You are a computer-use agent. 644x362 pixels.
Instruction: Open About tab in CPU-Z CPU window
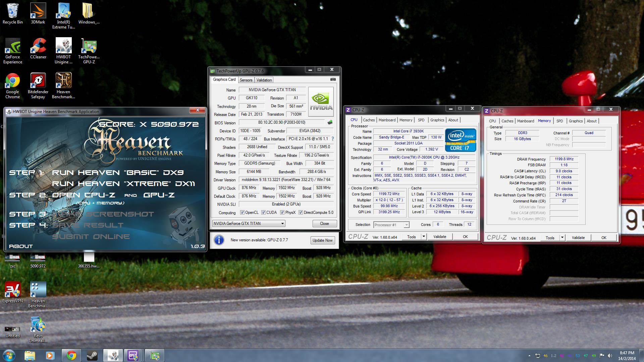(x=453, y=120)
